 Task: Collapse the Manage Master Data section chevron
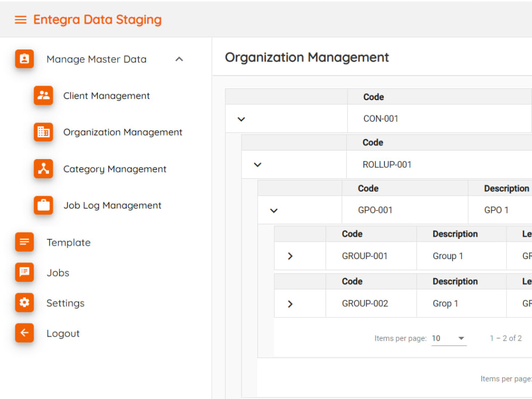coord(179,60)
